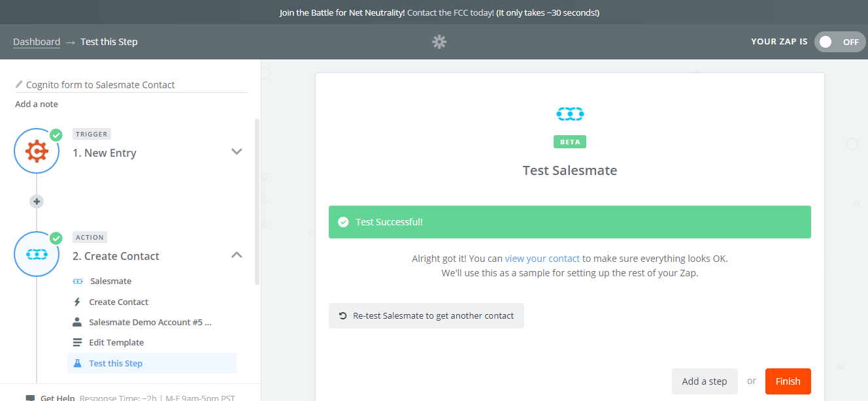Viewport: 868px width, 401px height.
Task: Select the Test this Step item
Action: point(152,363)
